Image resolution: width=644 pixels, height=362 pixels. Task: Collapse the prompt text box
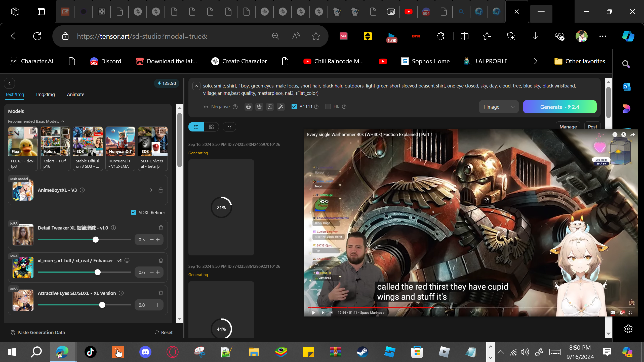[196, 86]
